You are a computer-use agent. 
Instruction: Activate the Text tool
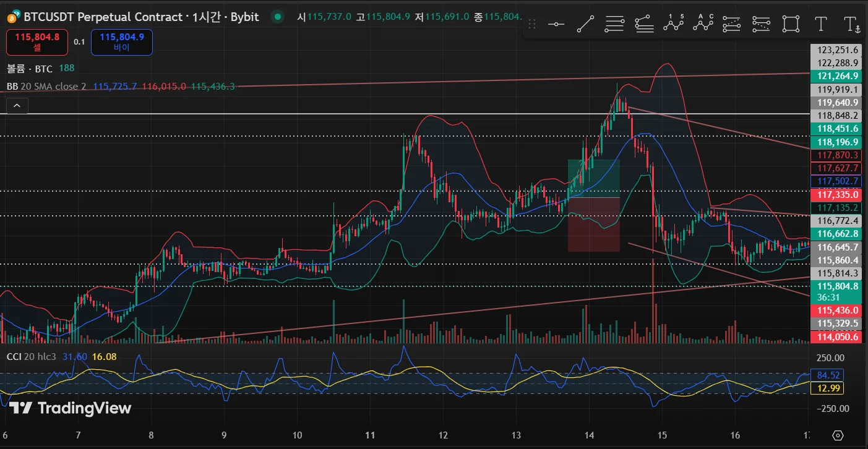click(820, 25)
